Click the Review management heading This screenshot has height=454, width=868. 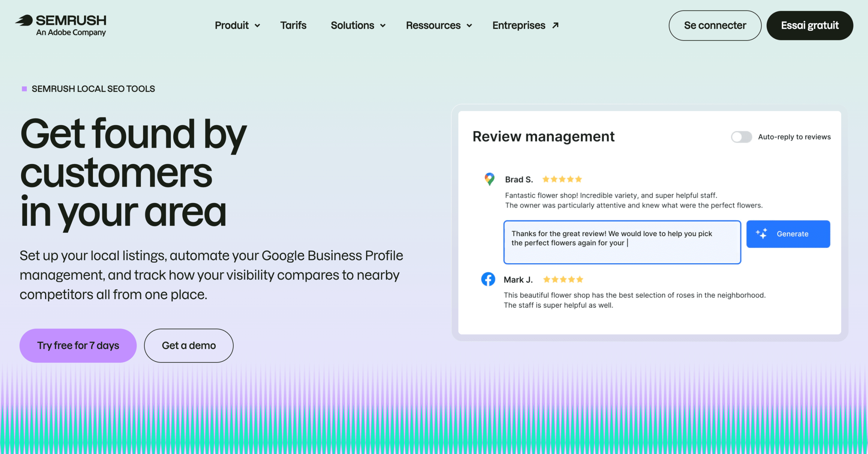(544, 137)
